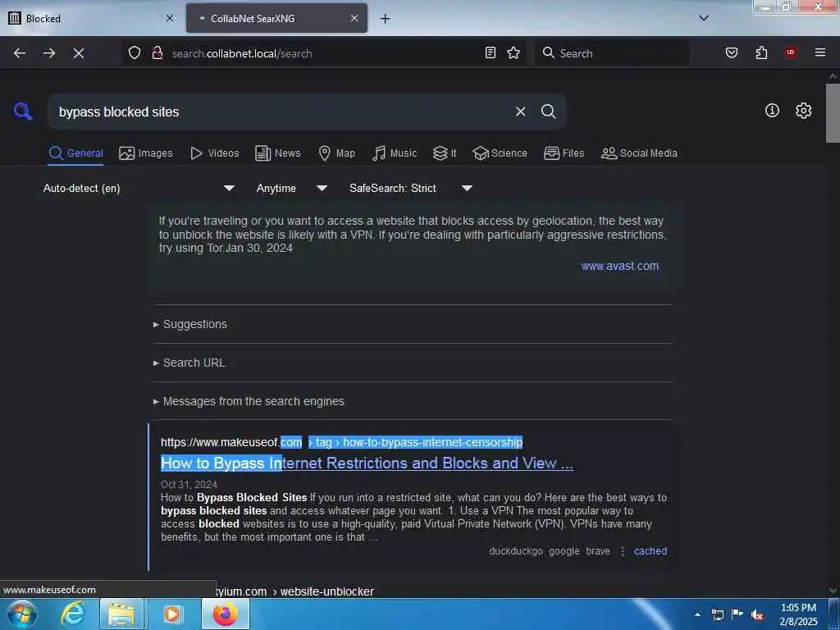Open the Anytime time range dropdown
Image resolution: width=840 pixels, height=630 pixels.
point(291,188)
